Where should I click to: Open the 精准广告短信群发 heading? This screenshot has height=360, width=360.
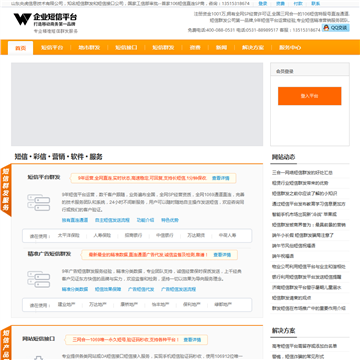49,254
